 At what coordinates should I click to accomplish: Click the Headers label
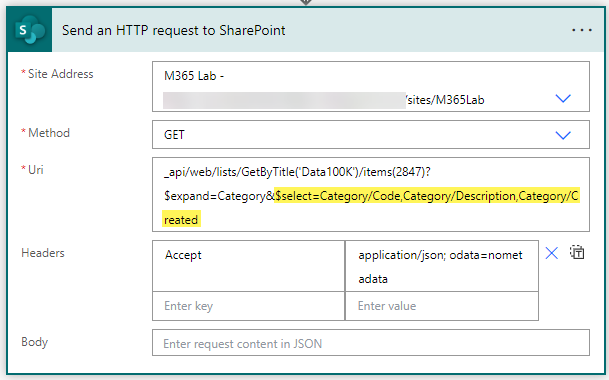point(43,253)
